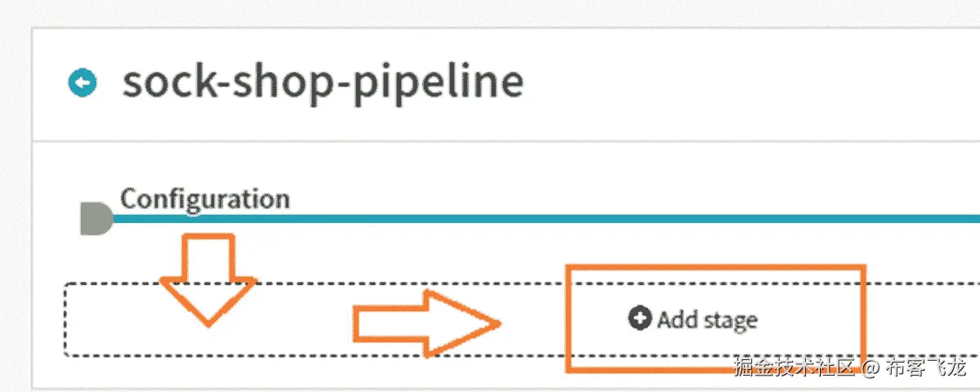Click the plus icon beside Add stage
The image size is (980, 392).
click(x=639, y=318)
